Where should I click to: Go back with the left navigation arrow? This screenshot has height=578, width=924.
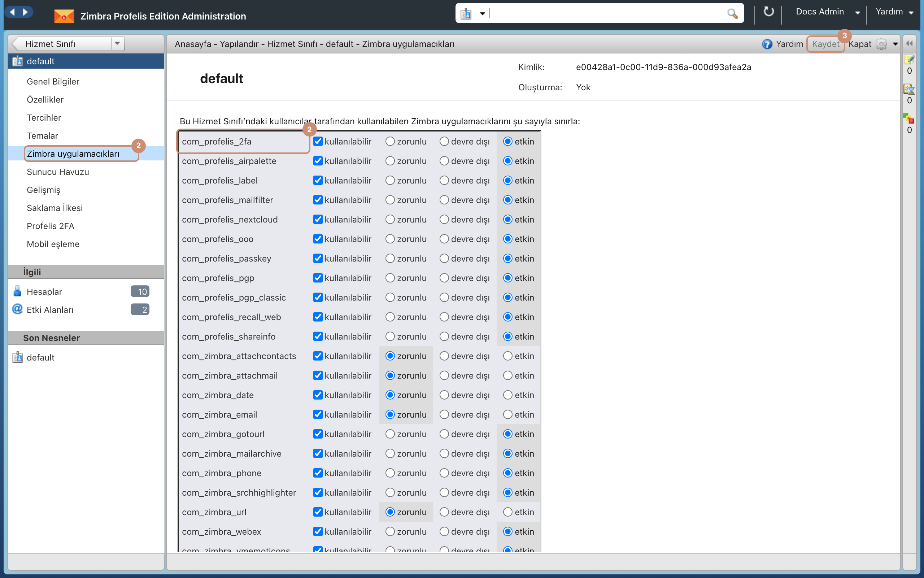pyautogui.click(x=13, y=12)
